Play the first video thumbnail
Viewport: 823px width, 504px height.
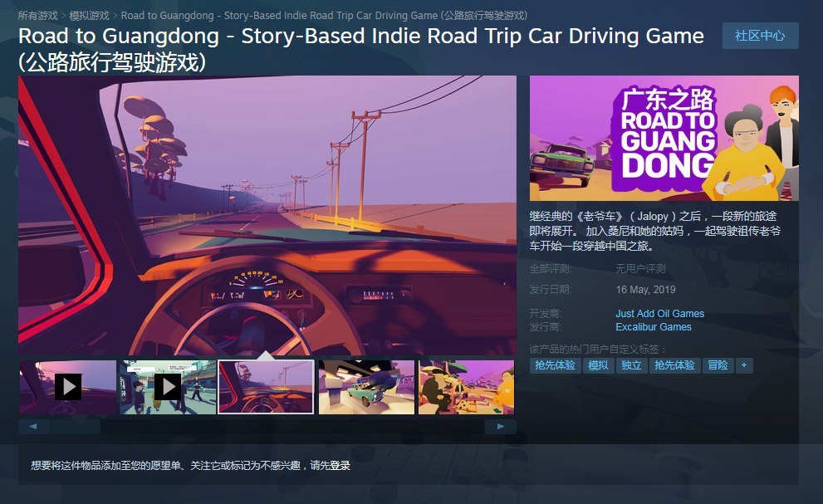tap(68, 387)
